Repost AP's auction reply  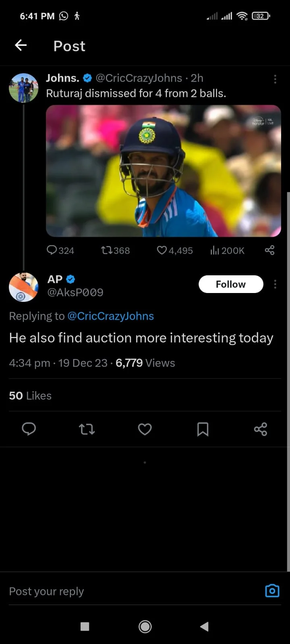coord(87,429)
